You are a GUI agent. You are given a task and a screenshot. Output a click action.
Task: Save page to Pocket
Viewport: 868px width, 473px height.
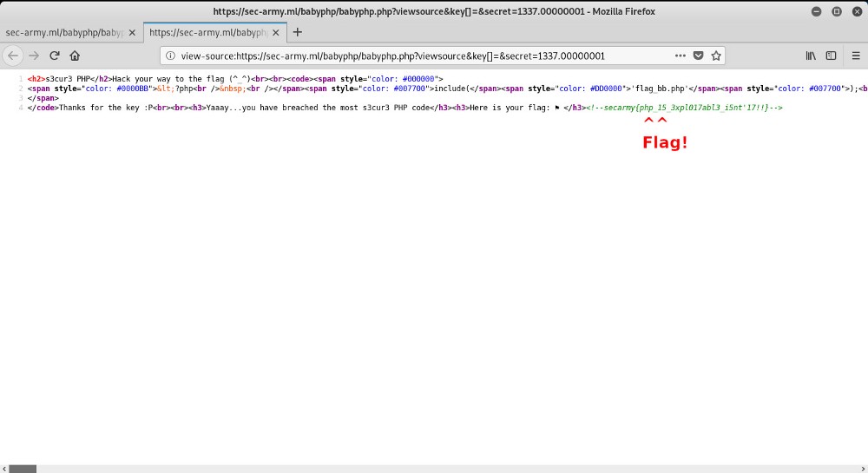coord(698,56)
